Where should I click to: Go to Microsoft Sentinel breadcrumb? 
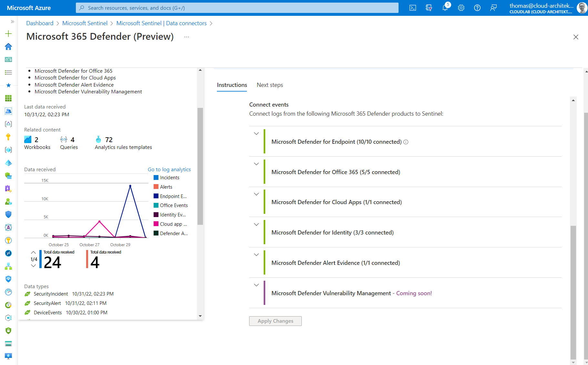coord(85,23)
